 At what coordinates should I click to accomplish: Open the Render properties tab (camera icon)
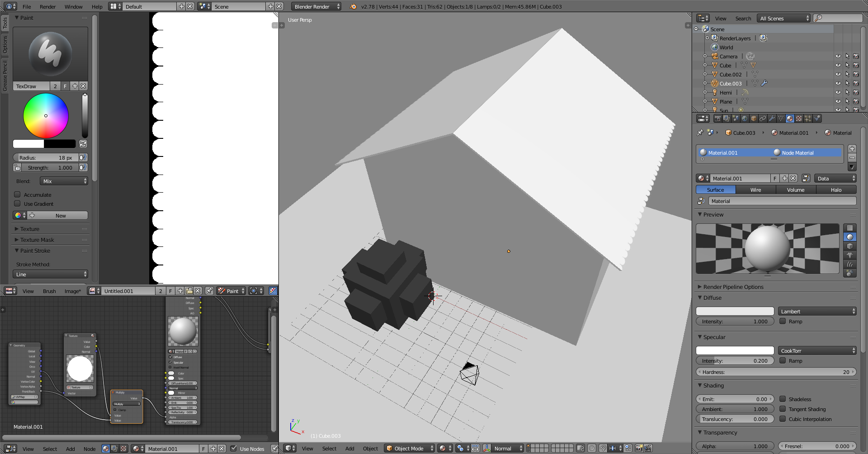click(717, 118)
